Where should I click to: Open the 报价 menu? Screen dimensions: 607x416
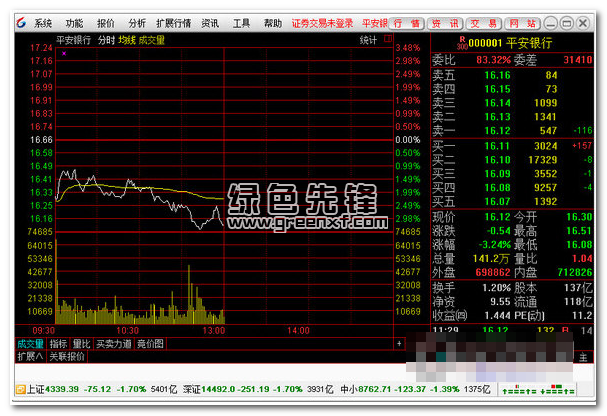click(106, 23)
